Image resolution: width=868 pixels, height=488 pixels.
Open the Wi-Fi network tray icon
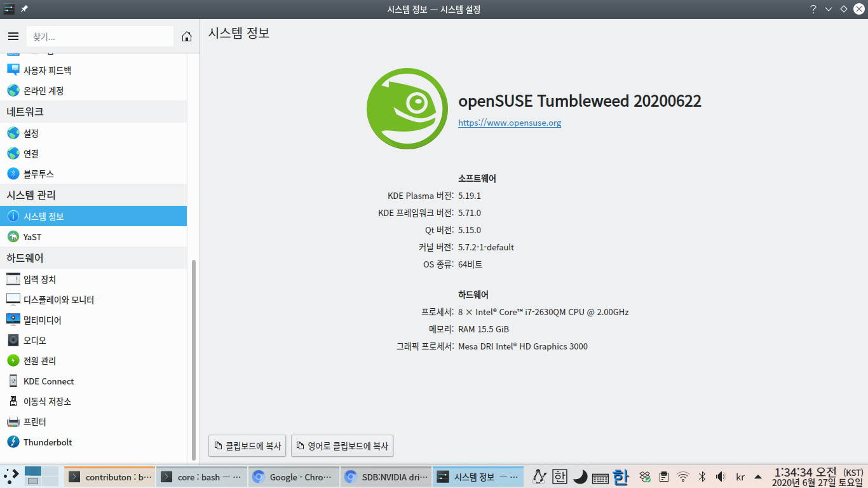(x=683, y=477)
